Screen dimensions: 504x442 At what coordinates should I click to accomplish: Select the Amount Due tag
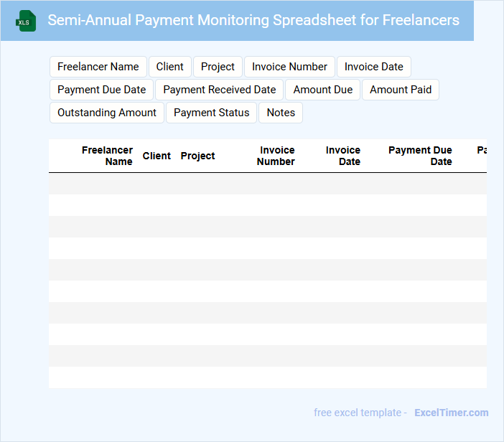tap(323, 90)
